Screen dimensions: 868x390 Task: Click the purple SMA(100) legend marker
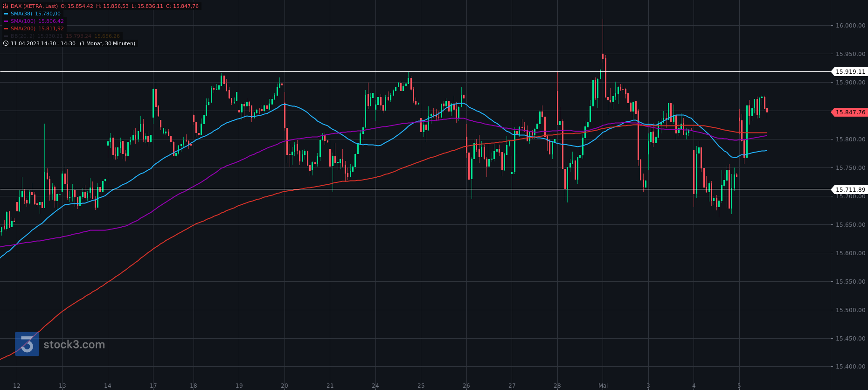click(x=6, y=21)
